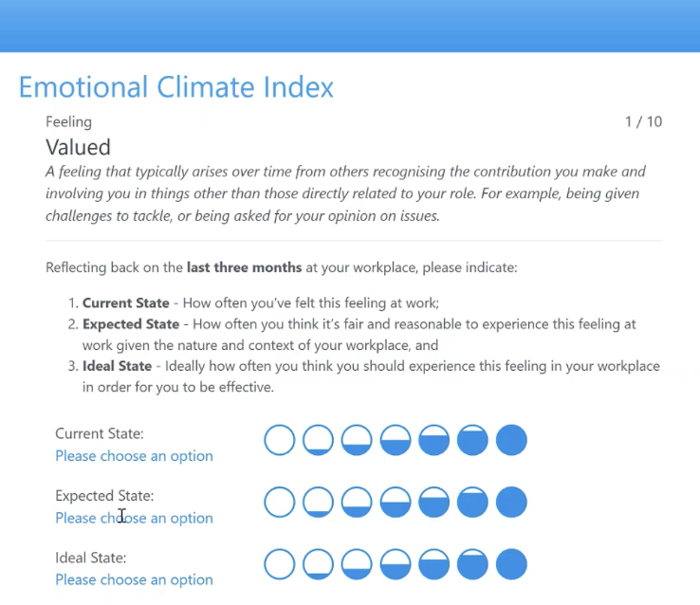This screenshot has height=605, width=700.
Task: Pick the third circle in Expected State row
Action: [x=357, y=502]
